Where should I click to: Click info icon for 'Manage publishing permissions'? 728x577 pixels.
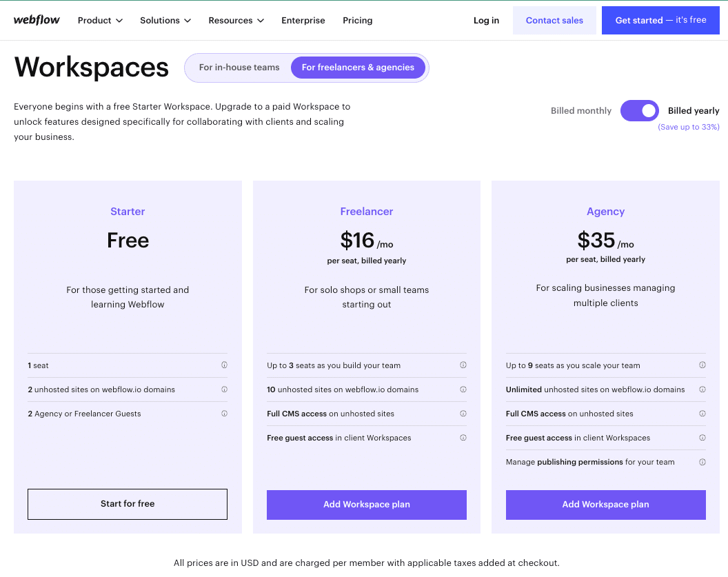point(702,462)
